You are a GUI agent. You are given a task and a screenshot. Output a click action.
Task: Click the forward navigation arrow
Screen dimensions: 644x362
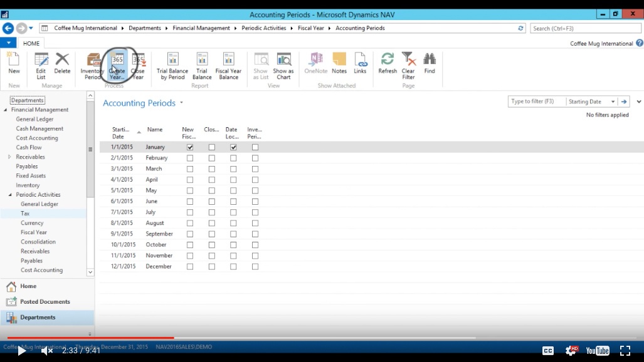21,28
